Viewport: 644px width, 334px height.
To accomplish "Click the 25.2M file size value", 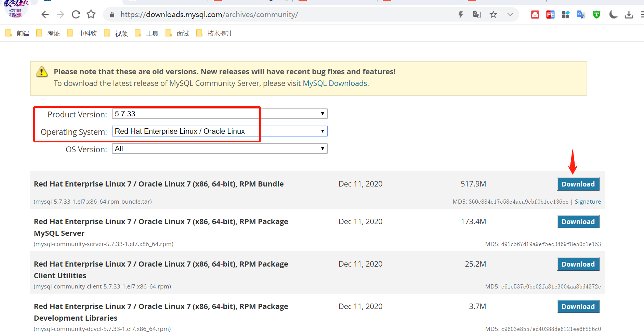I will pos(475,264).
